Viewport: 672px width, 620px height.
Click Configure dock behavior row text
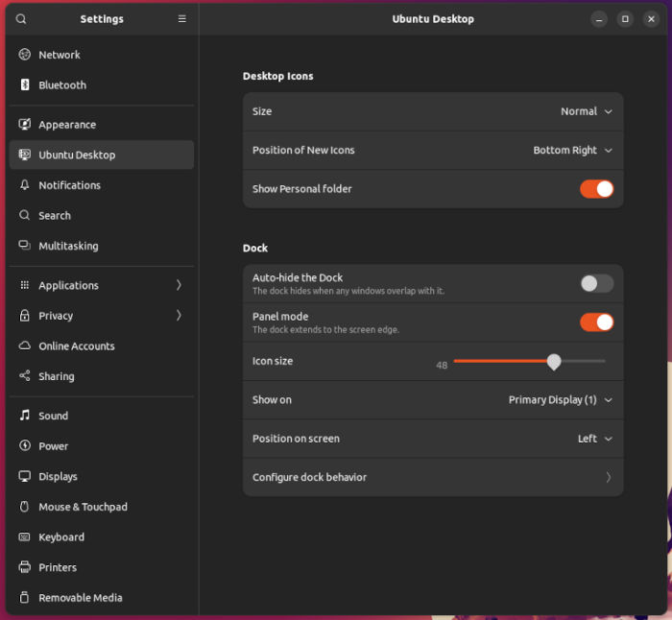(309, 477)
